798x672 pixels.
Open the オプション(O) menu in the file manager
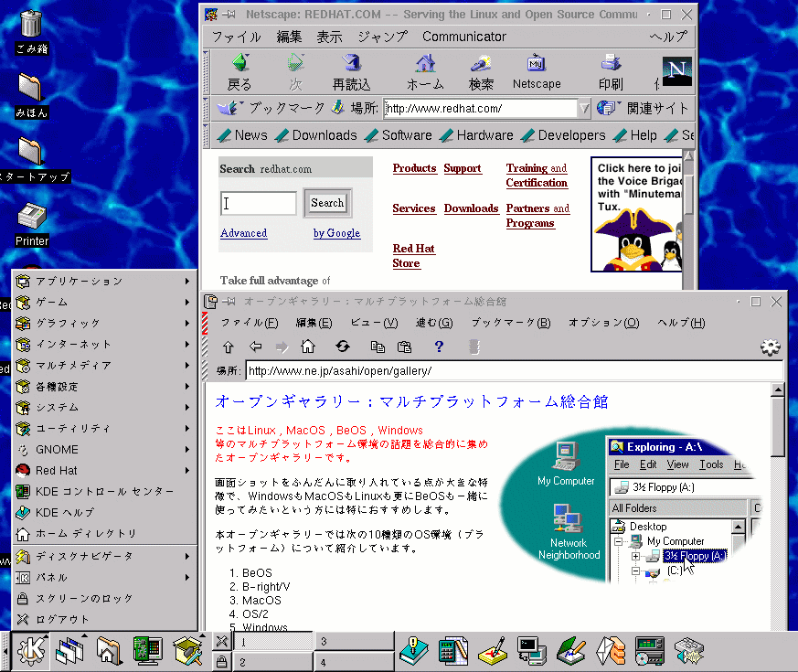pos(603,323)
